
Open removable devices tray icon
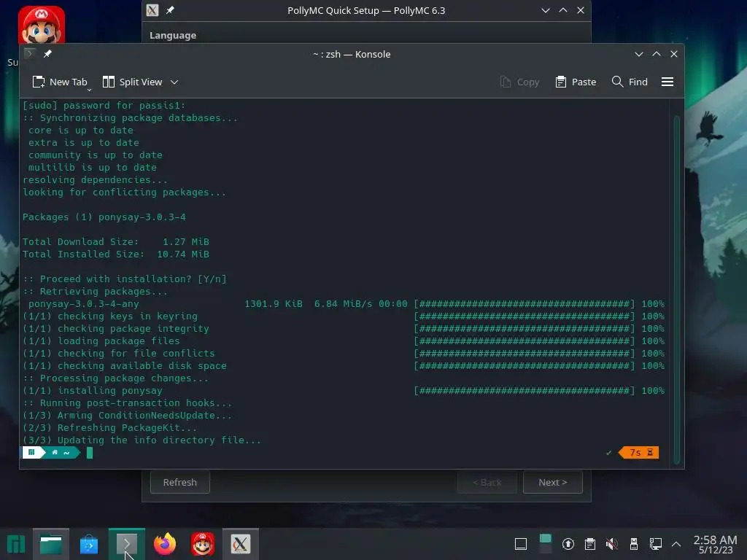pos(634,544)
